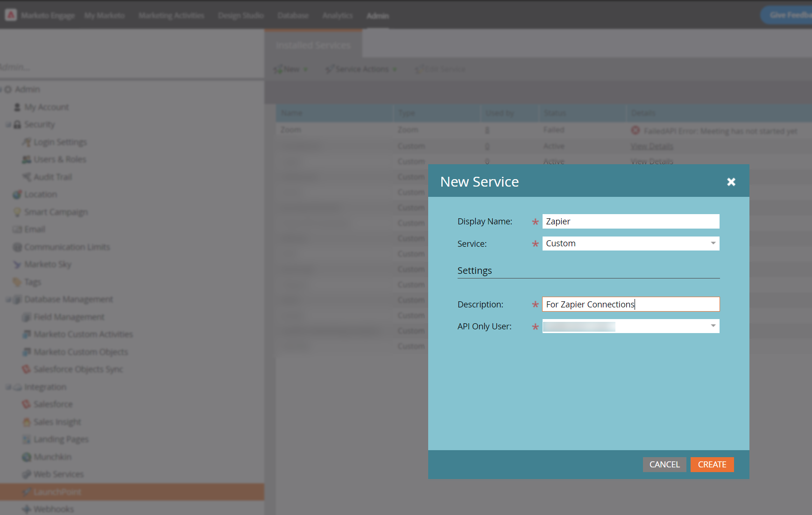The height and width of the screenshot is (515, 812).
Task: Click the My Account user icon
Action: pyautogui.click(x=17, y=107)
